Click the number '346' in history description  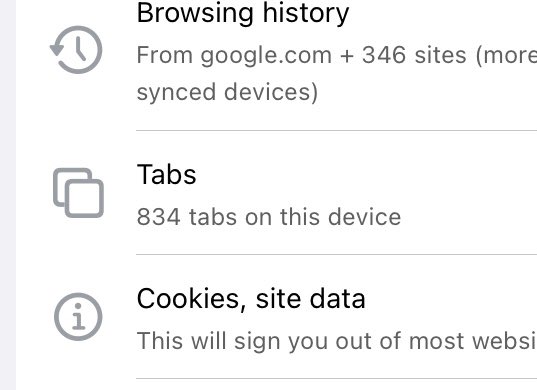coord(384,55)
